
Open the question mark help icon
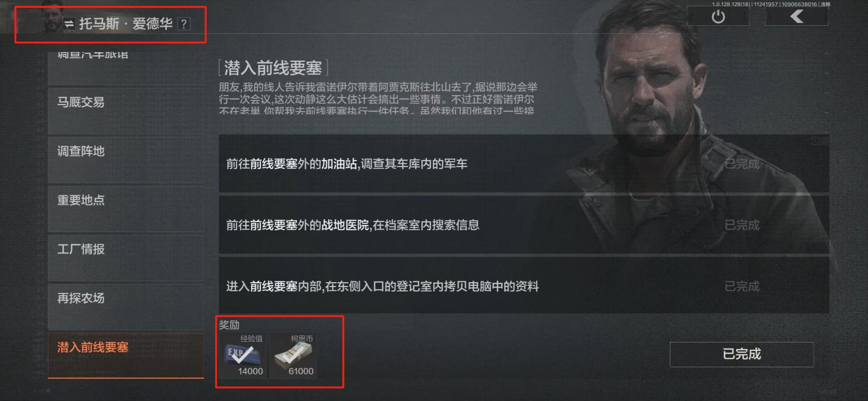184,24
